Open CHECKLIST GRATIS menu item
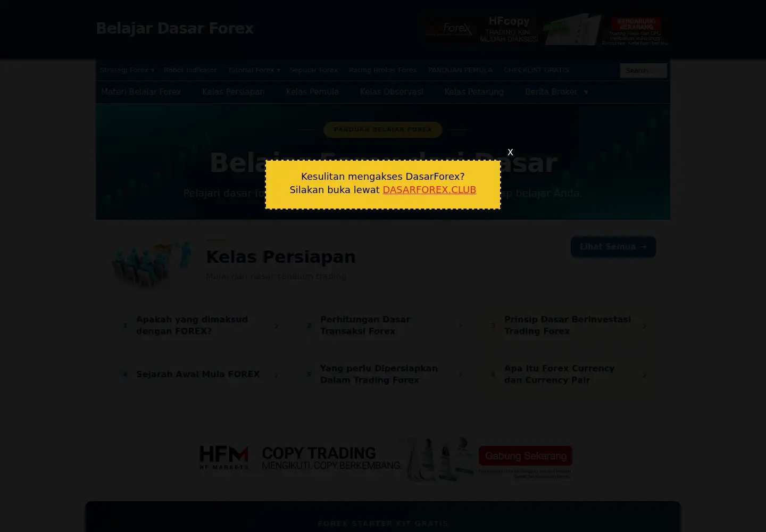 [x=536, y=70]
